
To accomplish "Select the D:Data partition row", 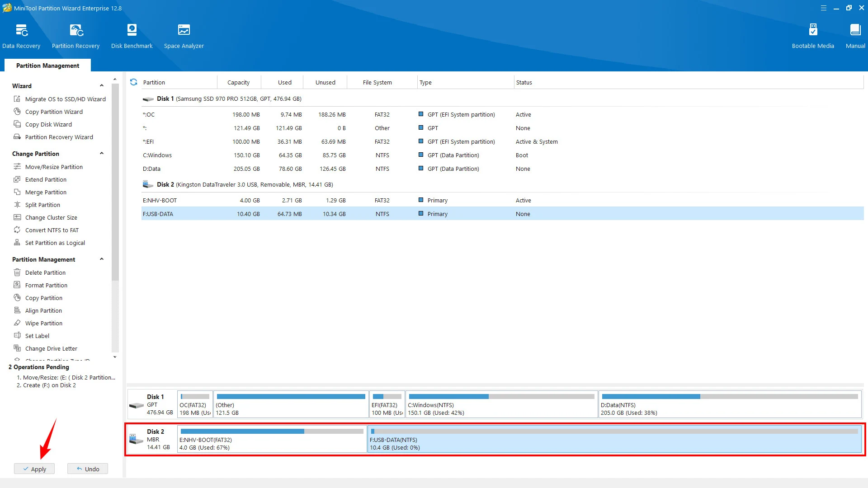I will pos(502,169).
